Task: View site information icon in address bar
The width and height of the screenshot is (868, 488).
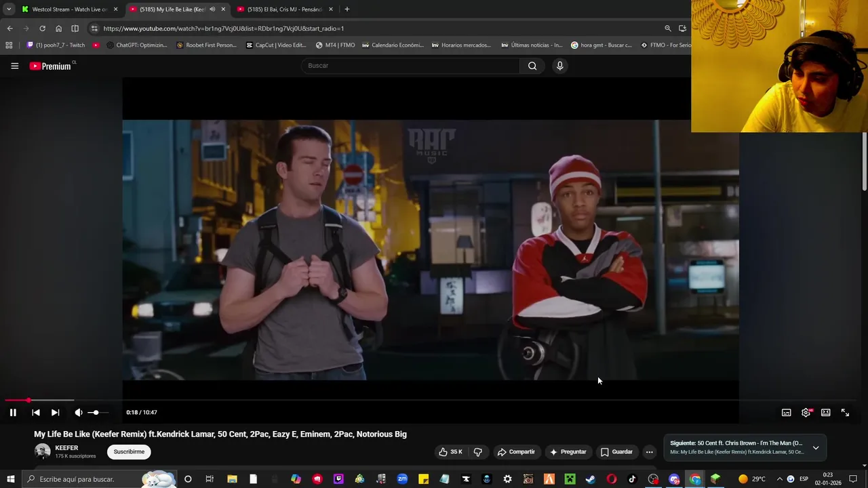Action: click(x=94, y=28)
